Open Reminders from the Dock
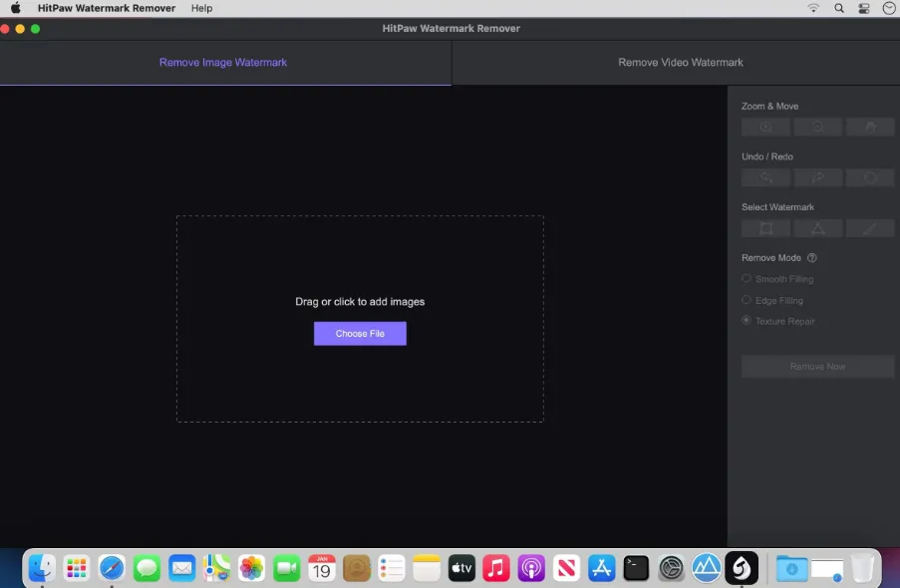The image size is (900, 588). (x=392, y=568)
